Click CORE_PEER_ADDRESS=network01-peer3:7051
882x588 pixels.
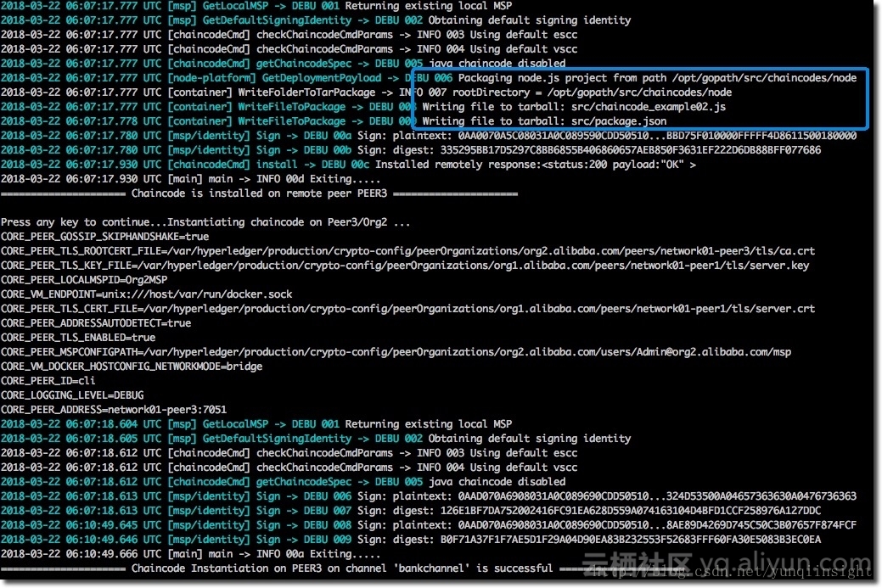(x=114, y=410)
